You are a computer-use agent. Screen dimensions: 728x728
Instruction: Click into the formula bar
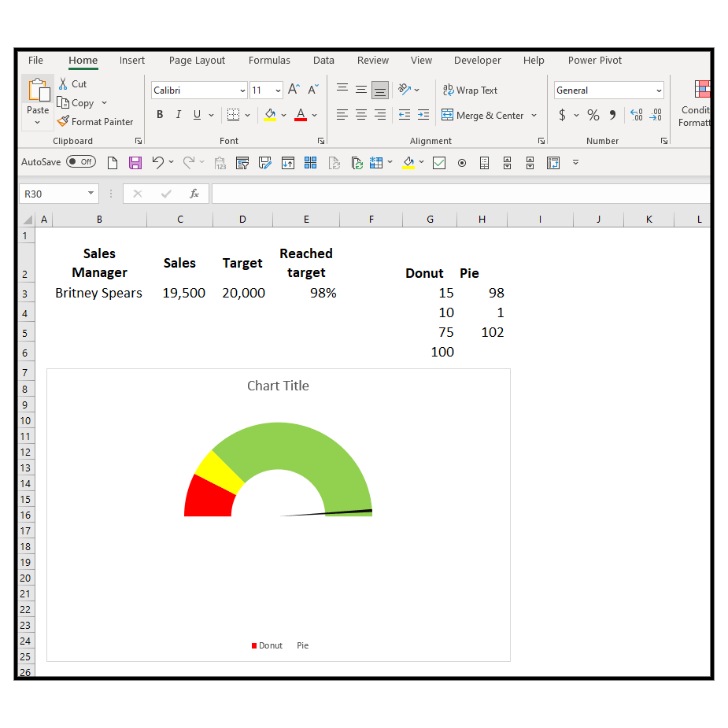pos(460,194)
